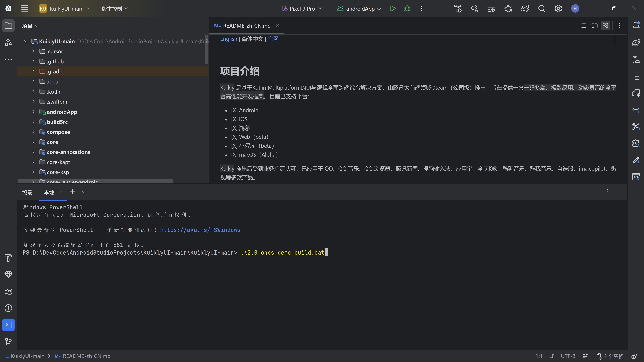Click the Debug bug icon
Screen dimensions: 644x362
pos(407,9)
